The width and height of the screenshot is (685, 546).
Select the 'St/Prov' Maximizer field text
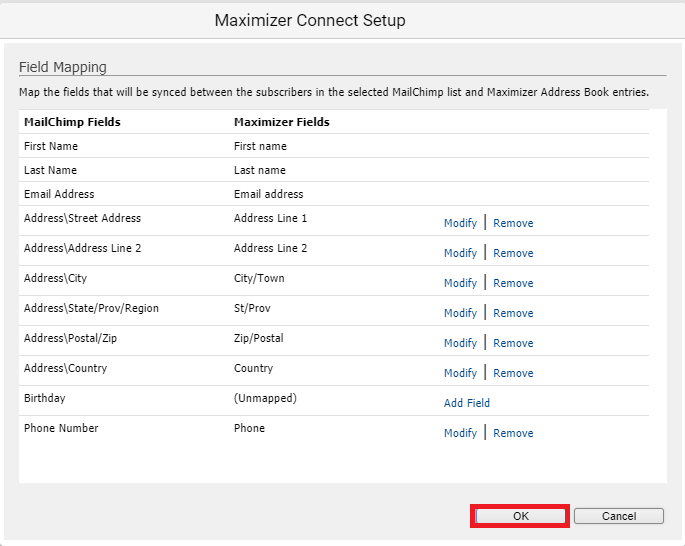click(x=252, y=308)
